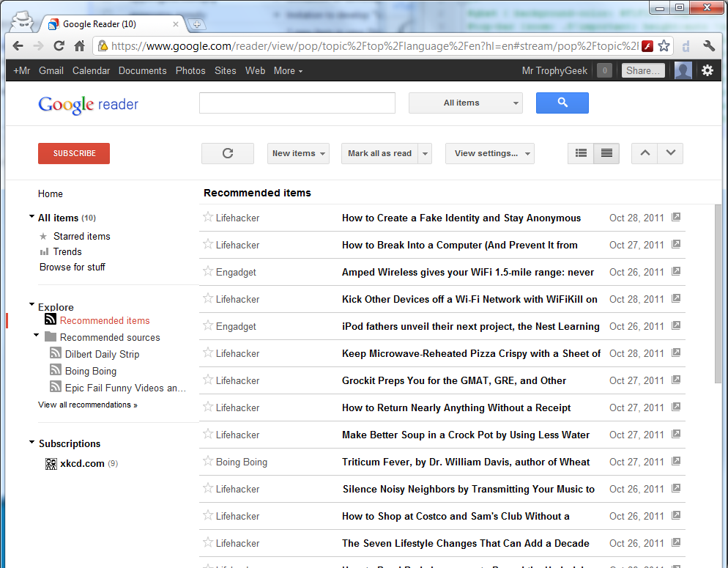728x568 pixels.
Task: Collapse the 'Recommended sources' folder triangle
Action: tap(36, 335)
